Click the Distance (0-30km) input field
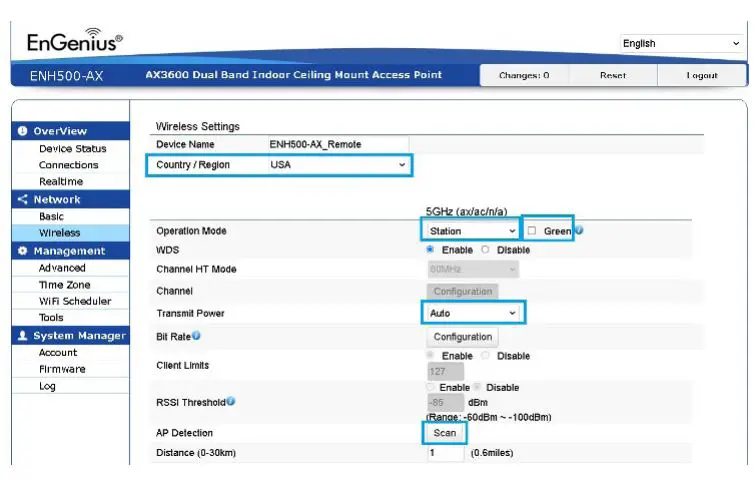Screen dimensions: 755x478 pos(445,452)
